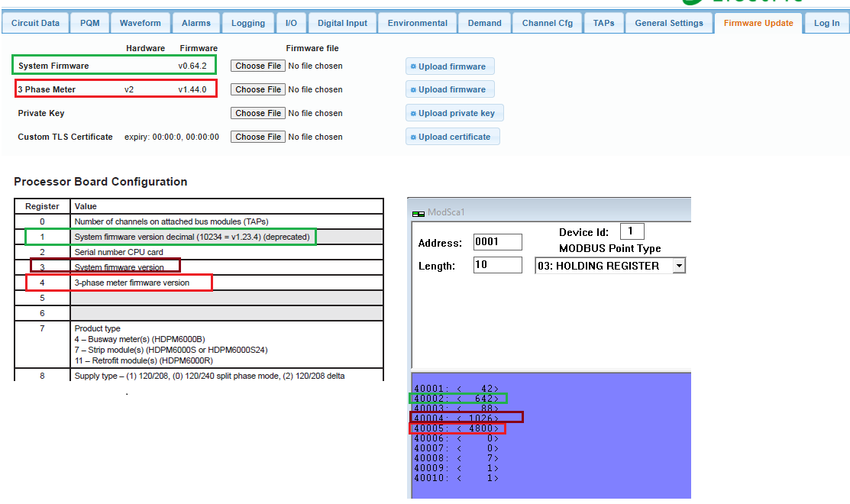Click Processor Board Configuration heading
Viewport: 850px width, 504px height.
coord(100,182)
